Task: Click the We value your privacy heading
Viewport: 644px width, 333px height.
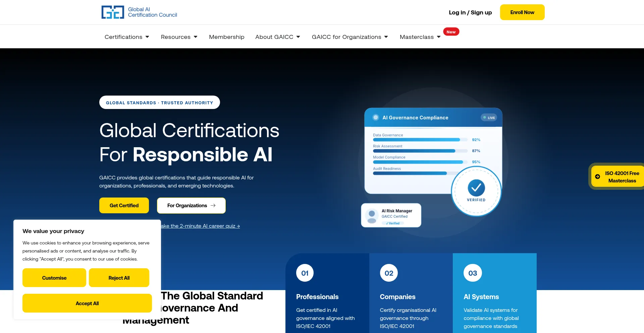Action: tap(53, 231)
